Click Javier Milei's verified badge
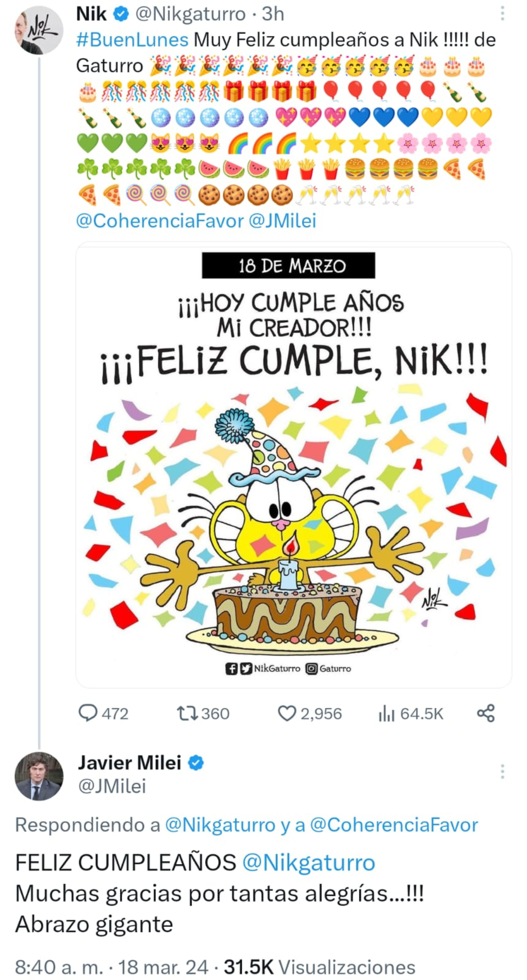Image resolution: width=527 pixels, height=980 pixels. coord(196,763)
